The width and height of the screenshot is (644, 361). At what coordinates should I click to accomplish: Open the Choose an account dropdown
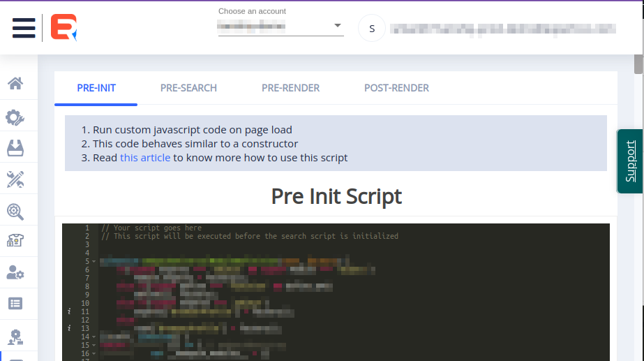[280, 27]
